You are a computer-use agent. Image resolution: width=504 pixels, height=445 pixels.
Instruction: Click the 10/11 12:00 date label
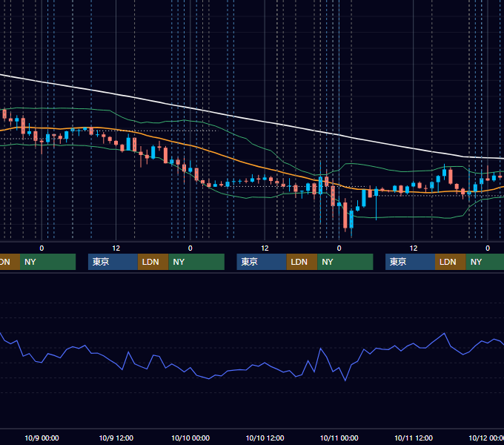point(414,438)
